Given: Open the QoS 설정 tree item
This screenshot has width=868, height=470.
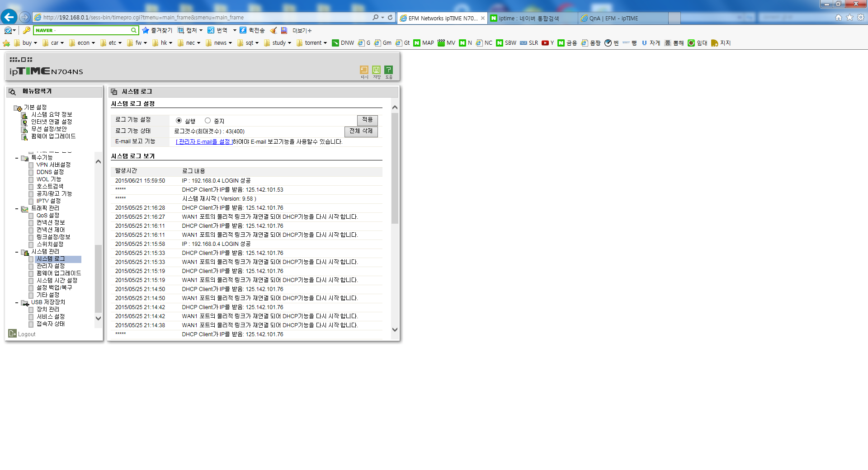Looking at the screenshot, I should tap(48, 216).
